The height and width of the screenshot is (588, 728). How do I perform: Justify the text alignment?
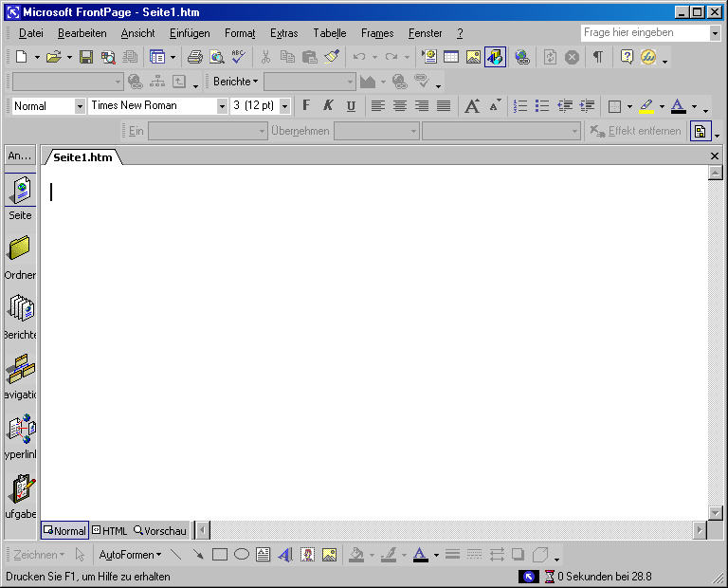tap(444, 106)
